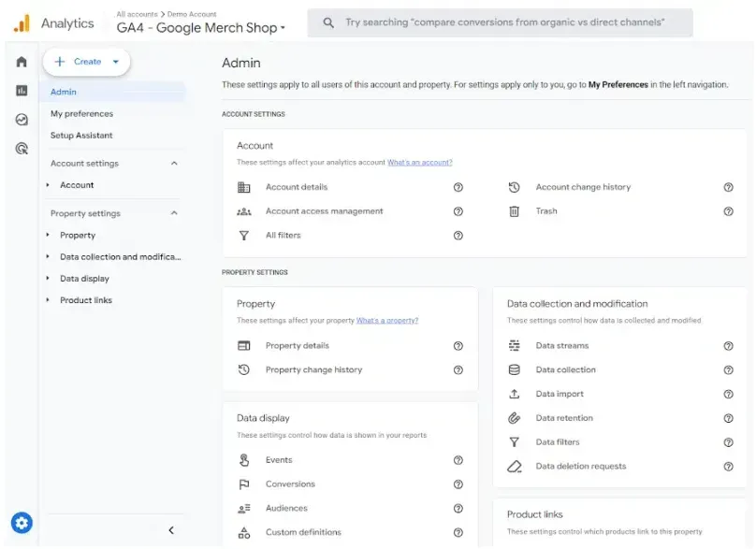Collapse the Account settings section

tap(174, 164)
